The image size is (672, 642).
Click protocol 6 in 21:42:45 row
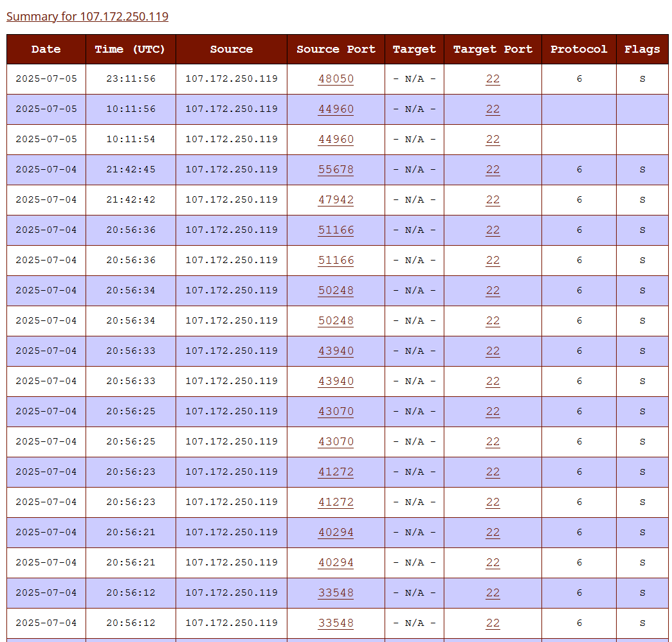coord(579,169)
